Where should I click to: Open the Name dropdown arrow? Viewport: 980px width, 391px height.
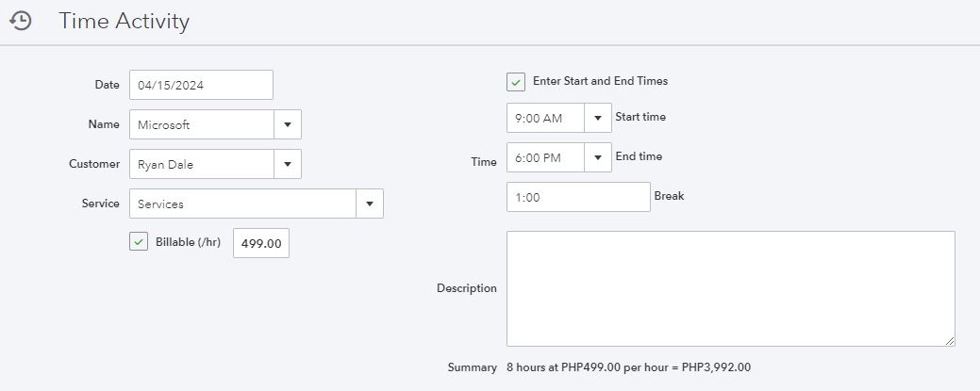[288, 124]
